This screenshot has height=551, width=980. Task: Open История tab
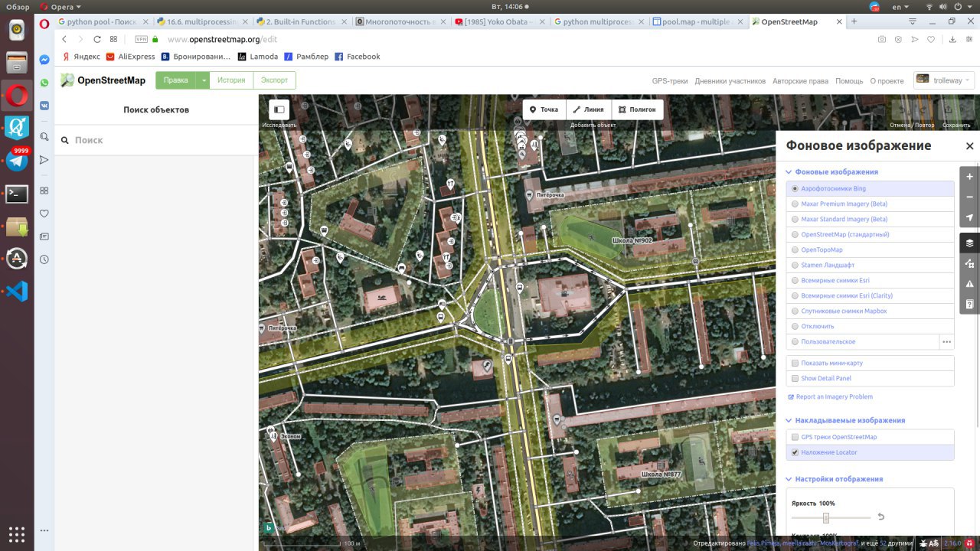pos(231,80)
